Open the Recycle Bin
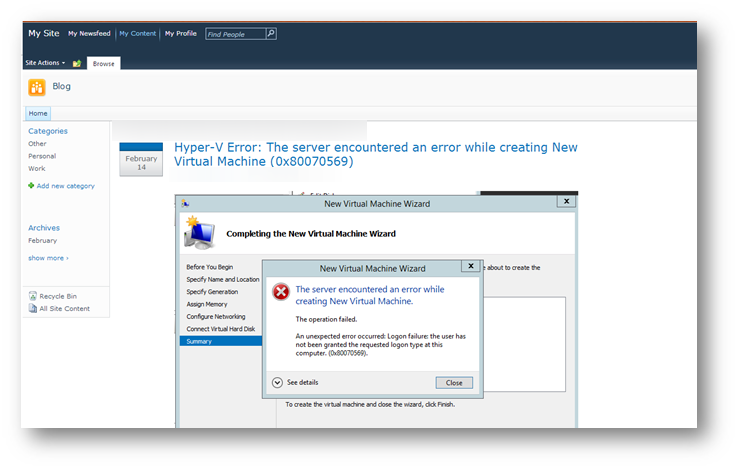This screenshot has width=739, height=470. 59,296
